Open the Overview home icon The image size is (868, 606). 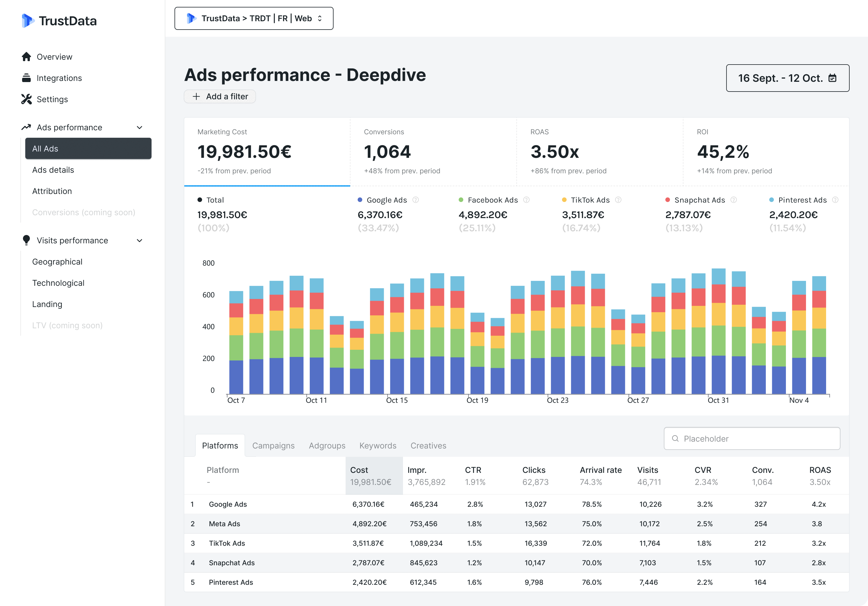(26, 56)
